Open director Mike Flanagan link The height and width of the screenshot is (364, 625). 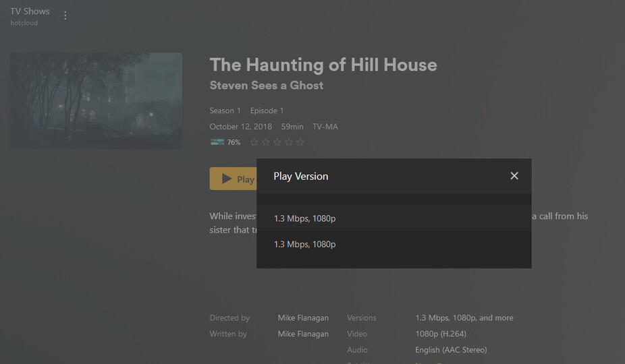(x=303, y=317)
